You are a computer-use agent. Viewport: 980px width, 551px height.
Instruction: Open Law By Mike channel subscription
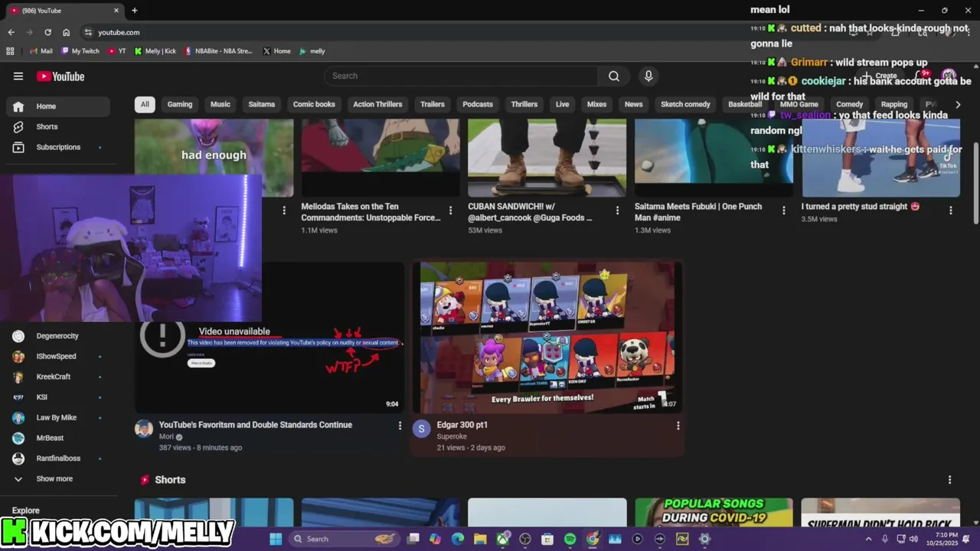coord(58,418)
